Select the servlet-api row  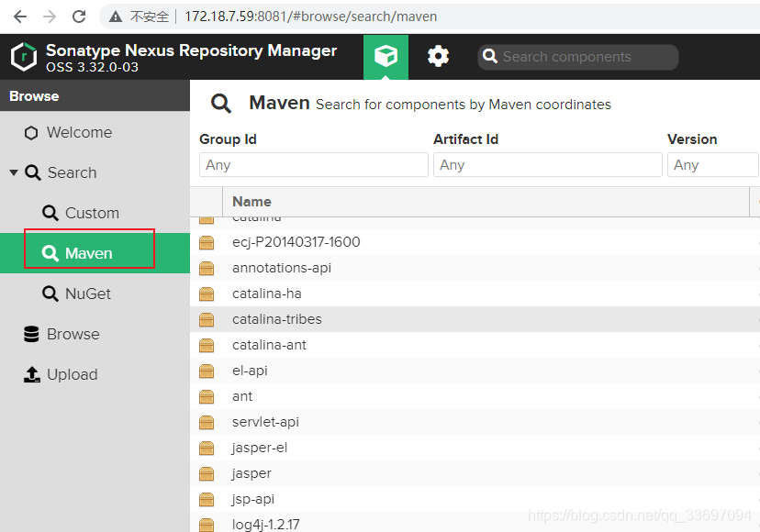click(475, 422)
